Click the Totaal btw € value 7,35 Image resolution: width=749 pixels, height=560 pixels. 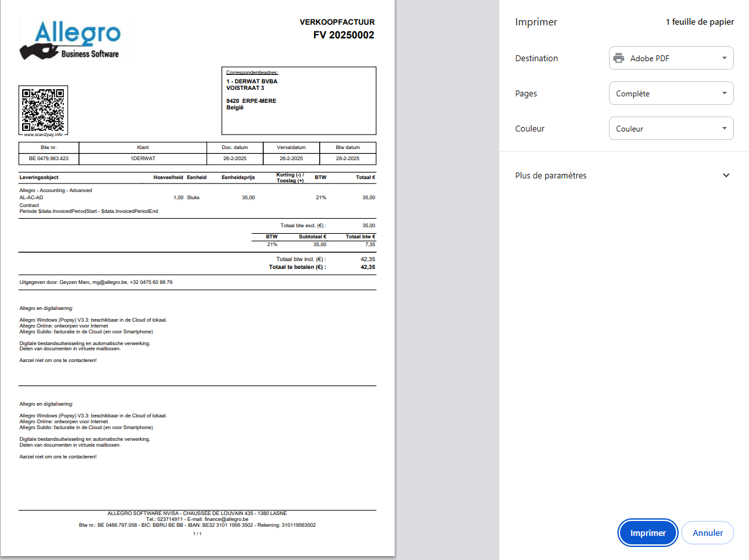[x=370, y=244]
